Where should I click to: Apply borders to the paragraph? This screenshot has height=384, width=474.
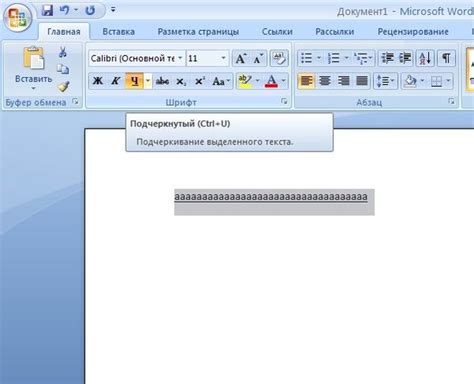tap(436, 81)
